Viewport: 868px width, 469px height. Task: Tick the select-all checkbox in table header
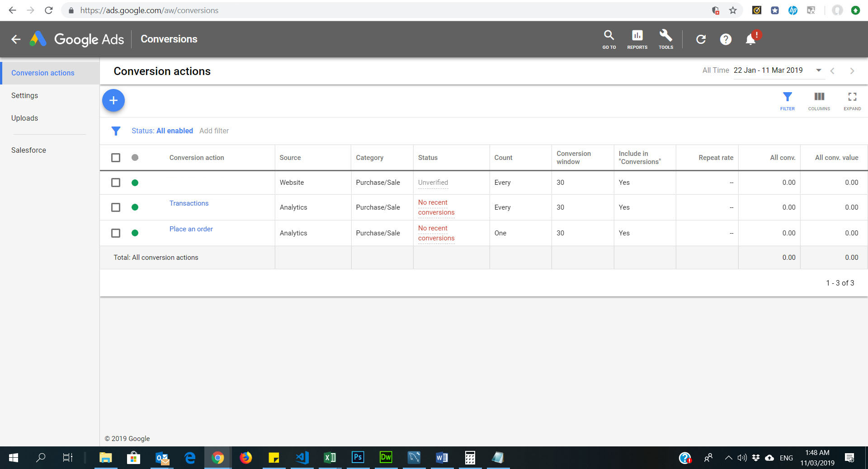[x=116, y=158]
